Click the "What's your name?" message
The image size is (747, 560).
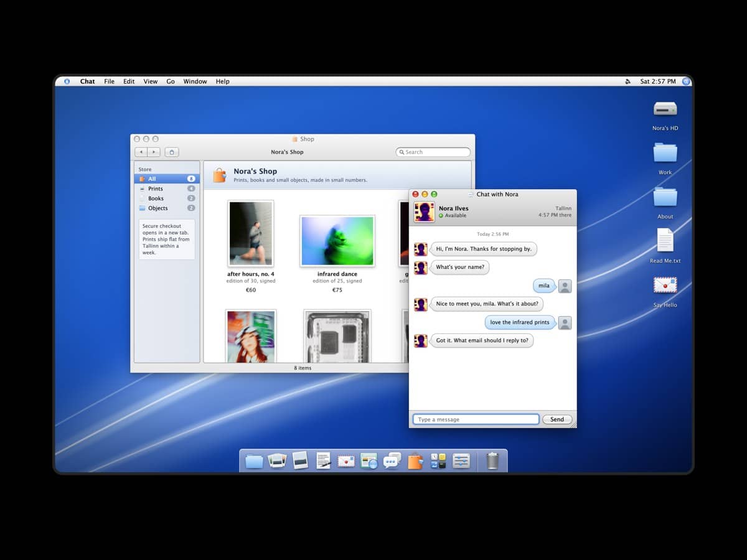tap(461, 268)
